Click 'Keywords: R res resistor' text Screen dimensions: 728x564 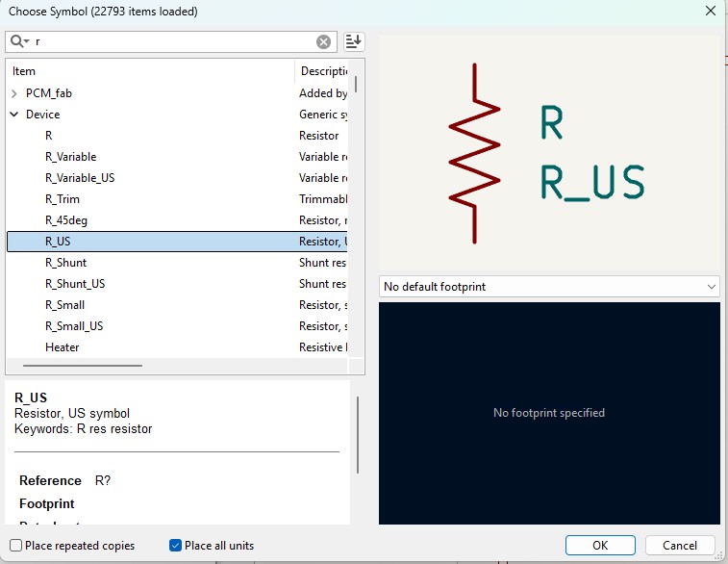(x=83, y=429)
